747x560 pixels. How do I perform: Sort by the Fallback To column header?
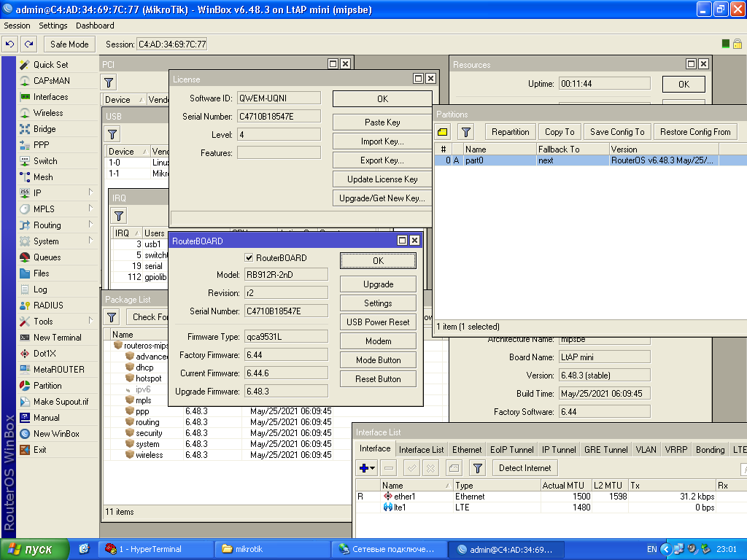(x=572, y=149)
